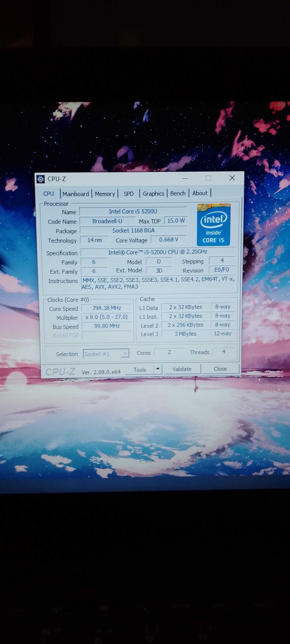The width and height of the screenshot is (290, 644).
Task: Click the Technology value '14 nm'
Action: click(x=95, y=240)
